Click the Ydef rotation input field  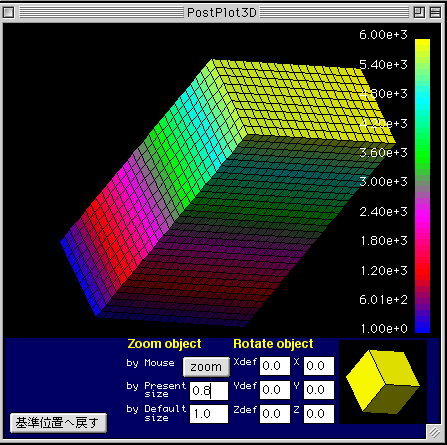(275, 390)
